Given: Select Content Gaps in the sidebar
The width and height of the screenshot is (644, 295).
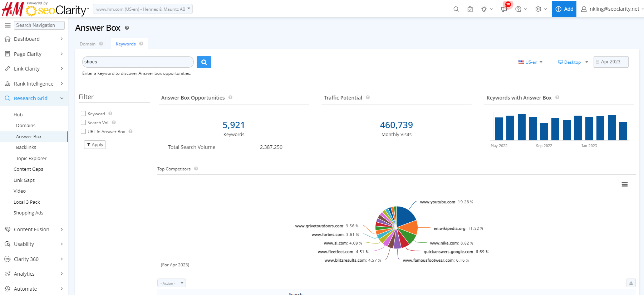Looking at the screenshot, I should 28,169.
